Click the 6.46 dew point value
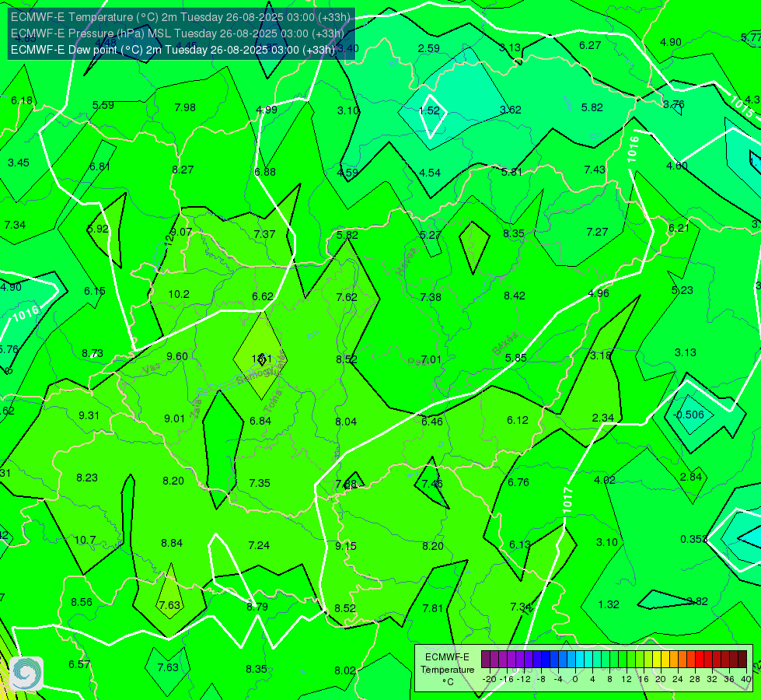The width and height of the screenshot is (761, 700). tap(432, 422)
